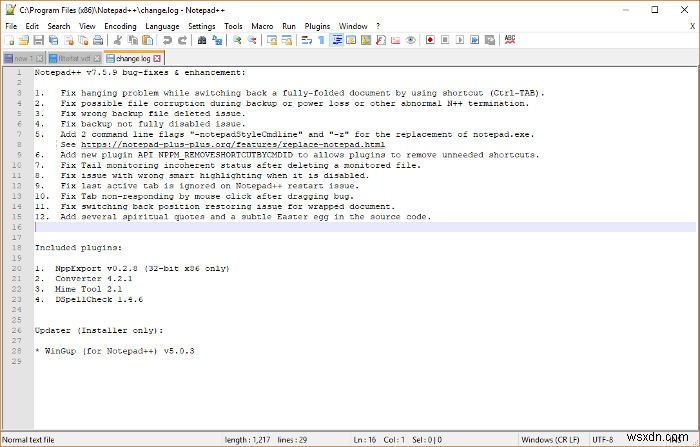The height and width of the screenshot is (447, 700).
Task: Start macro recording with the red record icon
Action: click(429, 40)
